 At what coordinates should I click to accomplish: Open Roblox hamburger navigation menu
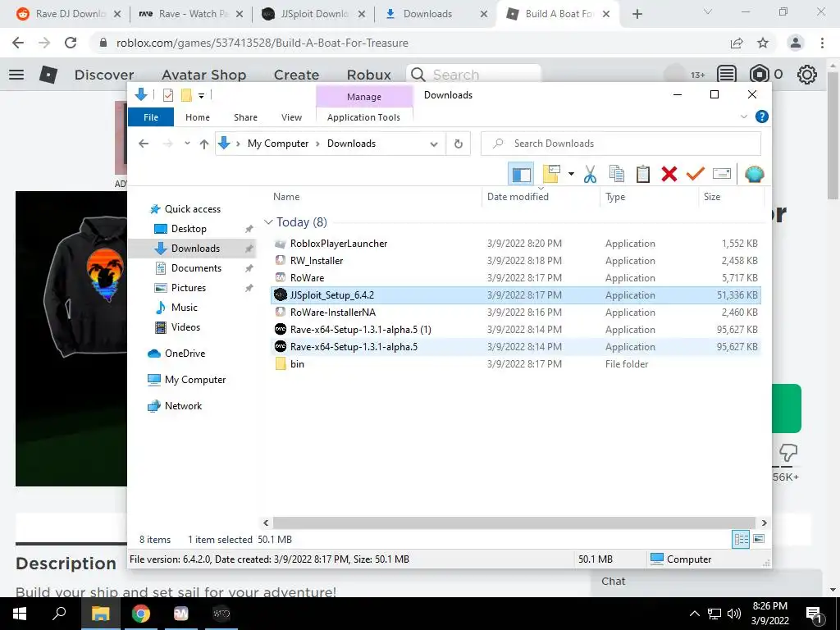pyautogui.click(x=16, y=75)
